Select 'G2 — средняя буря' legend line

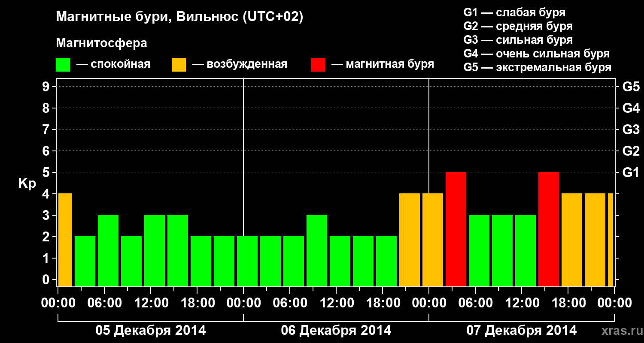(518, 26)
